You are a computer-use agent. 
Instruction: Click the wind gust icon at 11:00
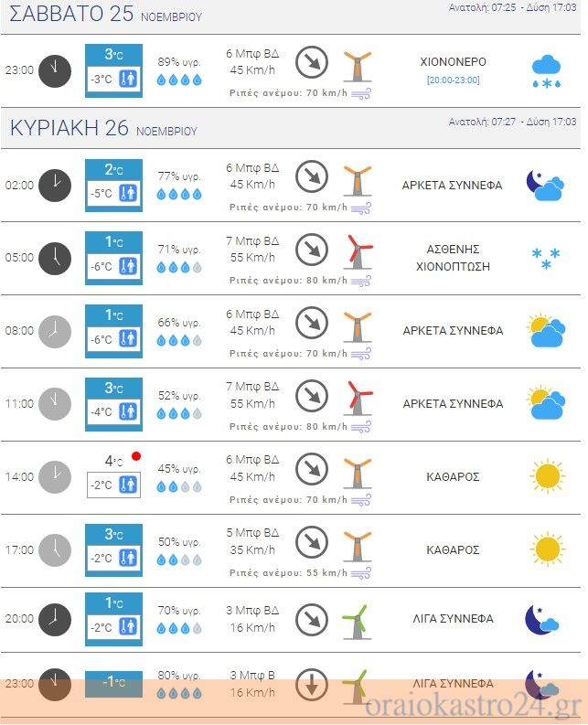361,426
